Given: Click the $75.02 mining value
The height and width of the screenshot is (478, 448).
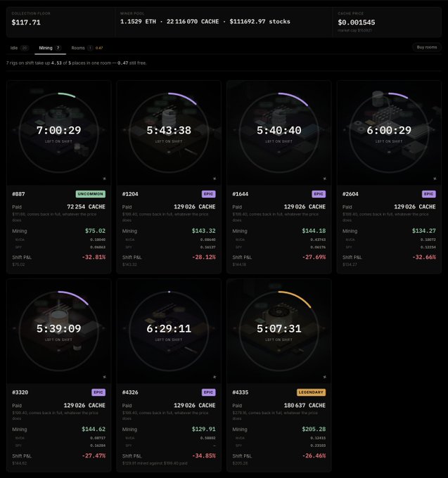Looking at the screenshot, I should point(96,231).
